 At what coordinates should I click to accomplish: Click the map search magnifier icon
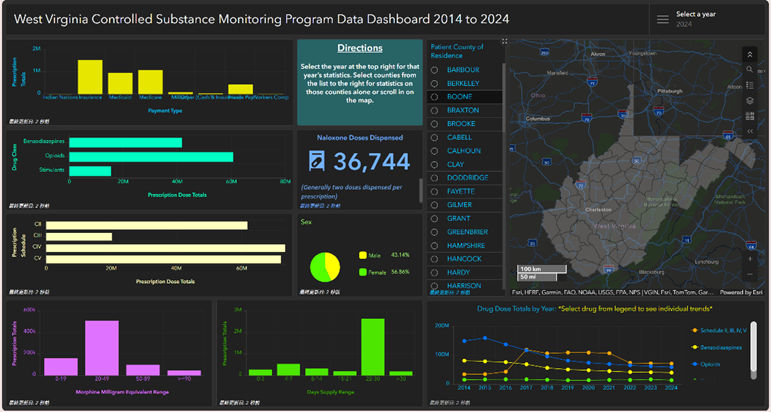click(x=750, y=70)
